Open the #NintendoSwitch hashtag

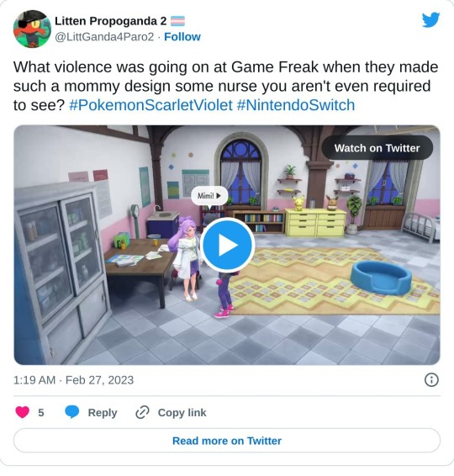296,105
